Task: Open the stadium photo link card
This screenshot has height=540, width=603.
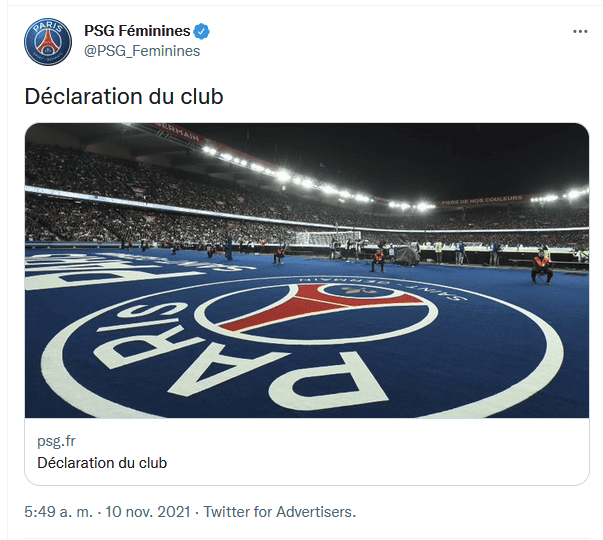Action: click(306, 270)
